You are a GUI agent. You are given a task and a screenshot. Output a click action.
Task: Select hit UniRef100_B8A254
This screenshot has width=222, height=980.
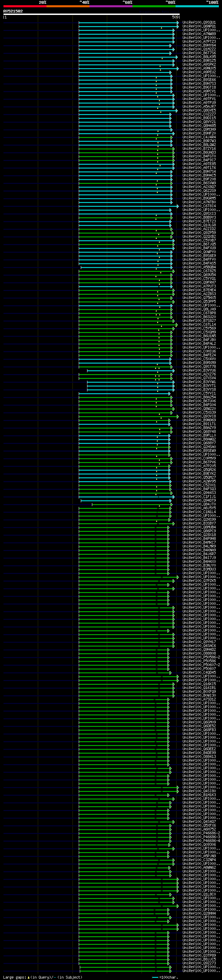tap(199, 397)
